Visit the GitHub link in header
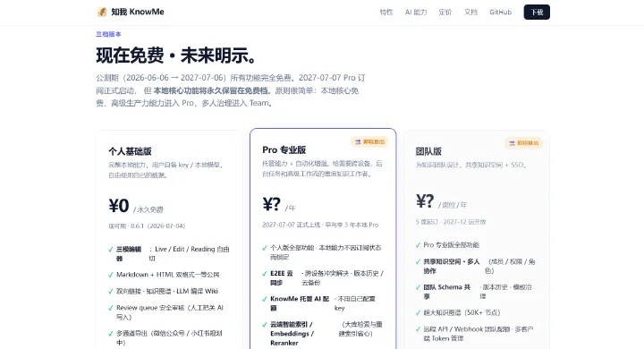644x349 pixels. click(500, 13)
